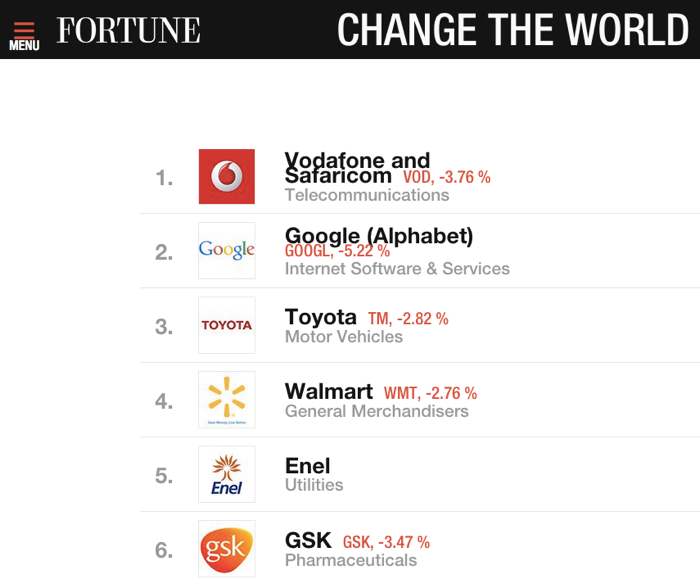The width and height of the screenshot is (700, 584).
Task: Open the Toyota company link
Action: pyautogui.click(x=321, y=317)
